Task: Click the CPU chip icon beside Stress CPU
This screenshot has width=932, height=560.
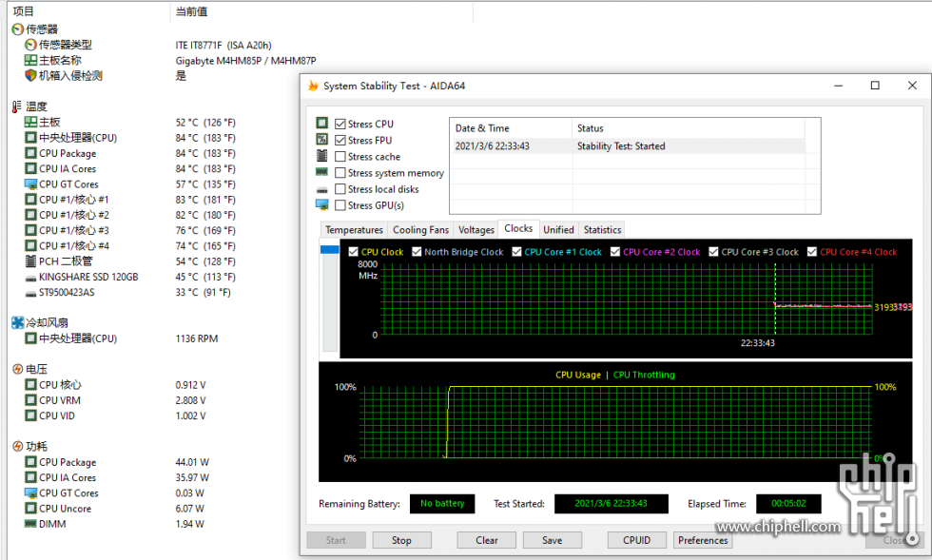Action: [x=322, y=123]
